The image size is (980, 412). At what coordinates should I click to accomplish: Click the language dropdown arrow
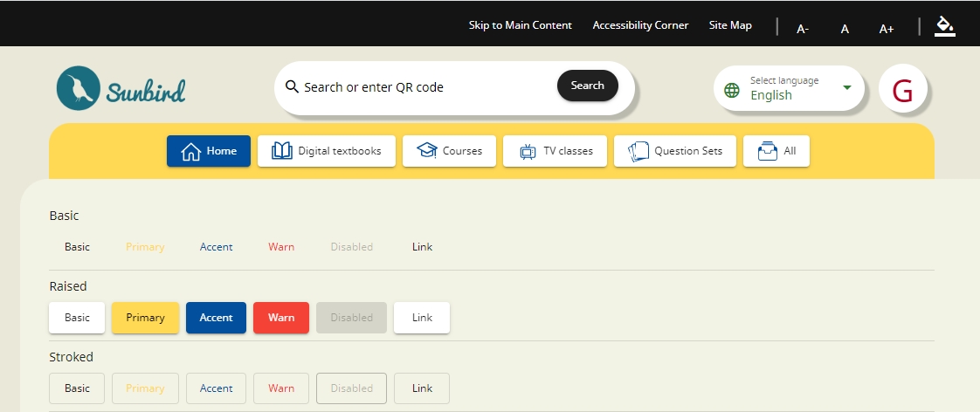846,87
